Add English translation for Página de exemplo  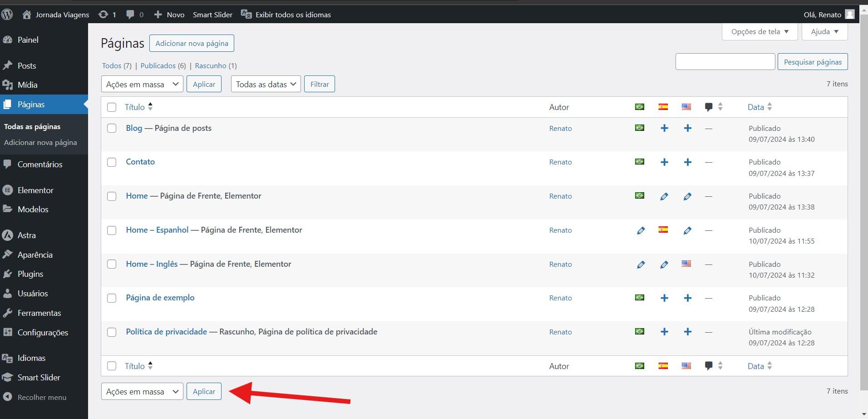(688, 298)
